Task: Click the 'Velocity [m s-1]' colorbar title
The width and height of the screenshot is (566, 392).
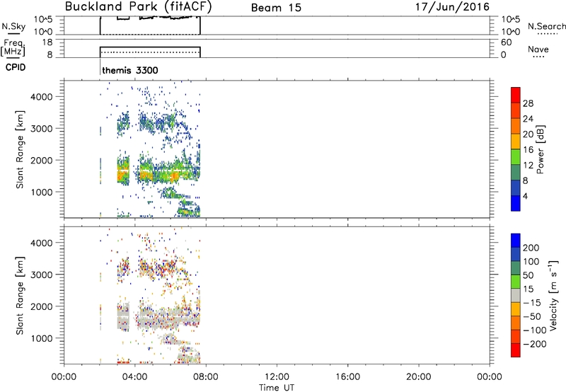Action: [554, 295]
